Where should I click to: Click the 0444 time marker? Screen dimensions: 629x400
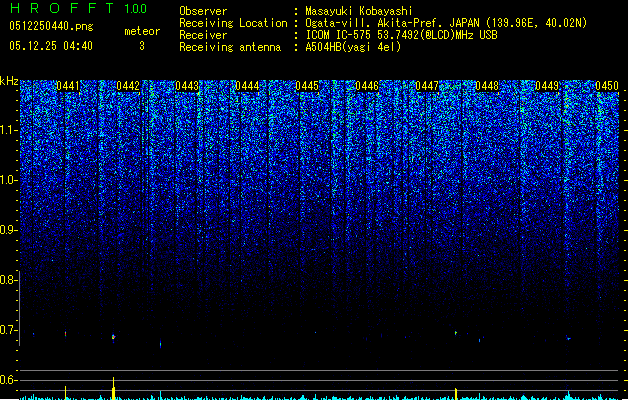coord(247,86)
